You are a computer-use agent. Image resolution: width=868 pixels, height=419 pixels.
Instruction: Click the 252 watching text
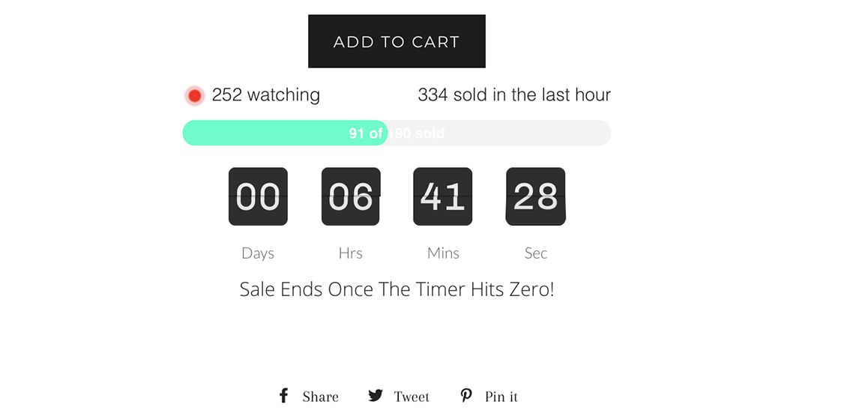click(x=265, y=95)
